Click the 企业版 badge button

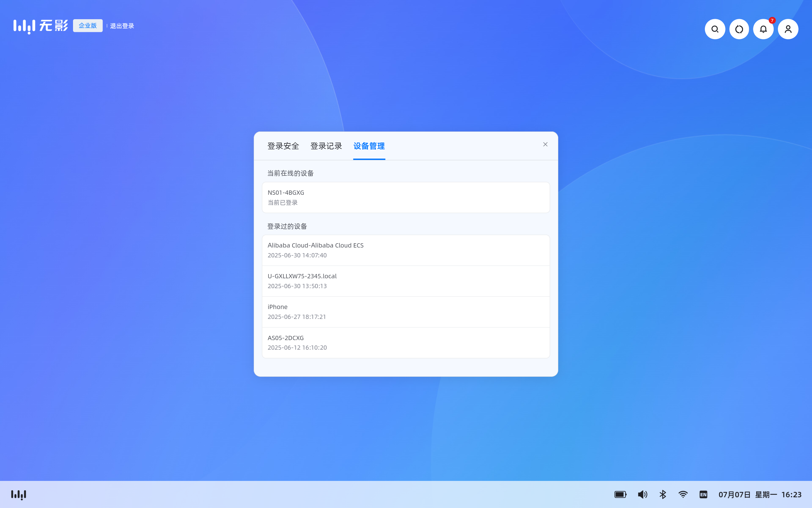88,25
